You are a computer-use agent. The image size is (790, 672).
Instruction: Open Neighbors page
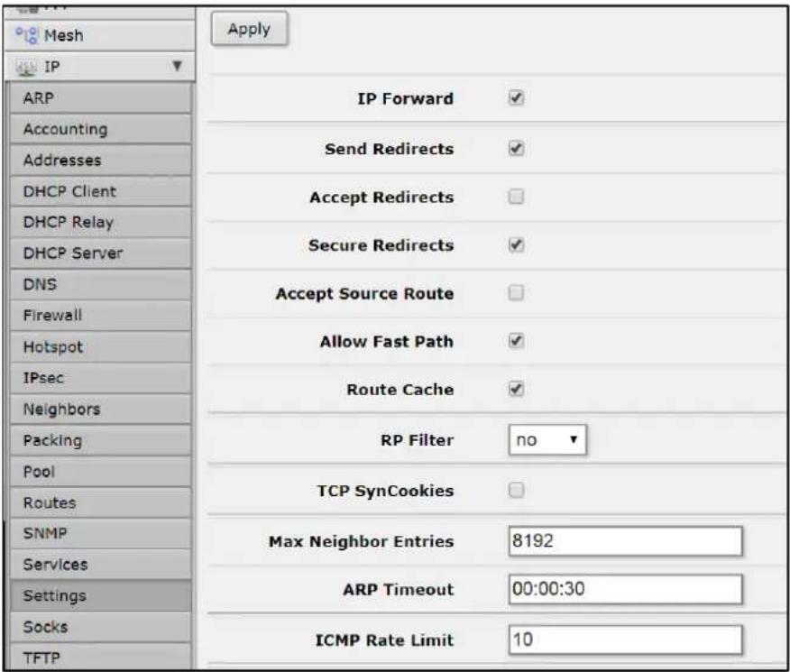(x=101, y=409)
